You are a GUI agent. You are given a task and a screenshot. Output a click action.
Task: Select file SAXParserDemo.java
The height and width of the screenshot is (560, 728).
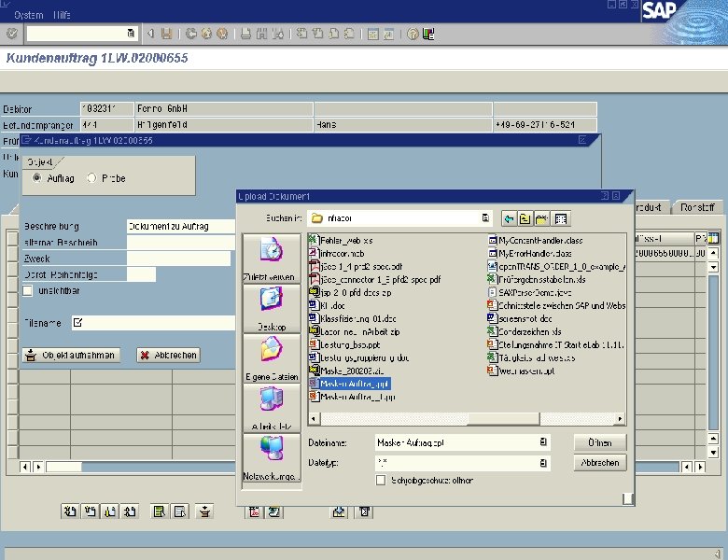[x=530, y=292]
